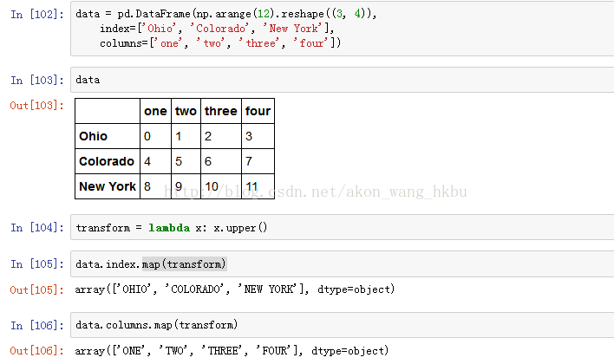The height and width of the screenshot is (364, 614).
Task: Click the 'one' column header
Action: 155,111
